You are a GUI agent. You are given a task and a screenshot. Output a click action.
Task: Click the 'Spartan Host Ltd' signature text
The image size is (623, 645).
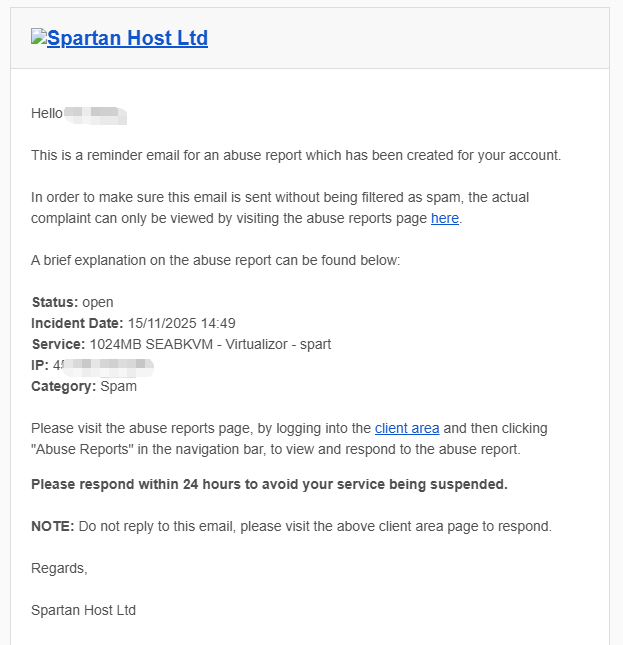coord(83,610)
